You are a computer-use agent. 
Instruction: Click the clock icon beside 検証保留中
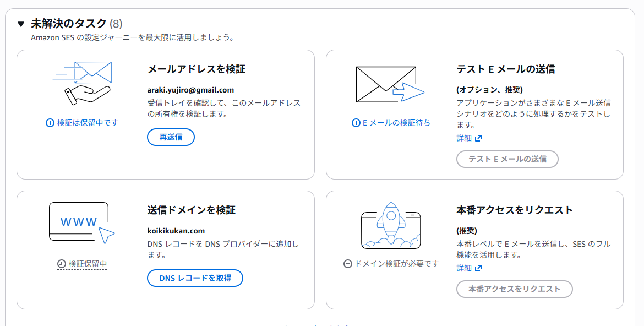[x=62, y=264]
